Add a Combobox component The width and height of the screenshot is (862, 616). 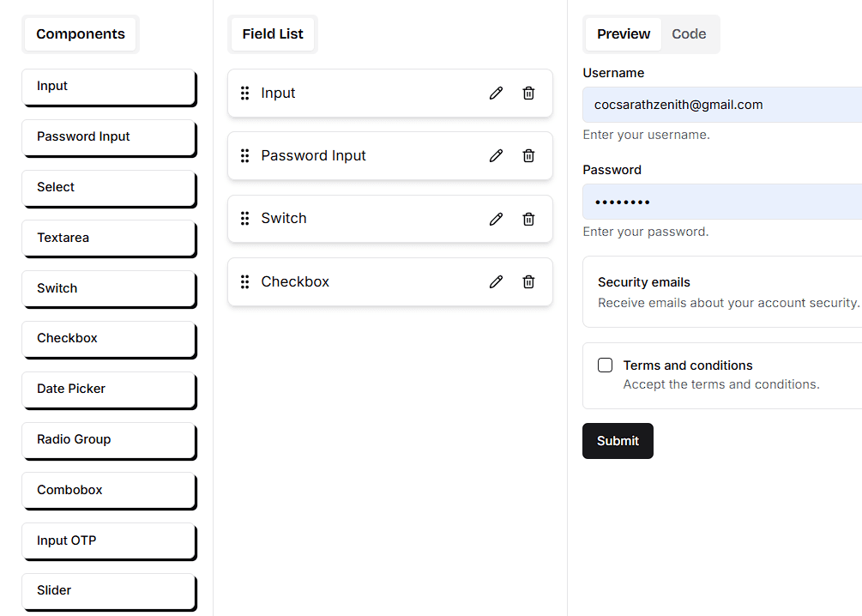(x=109, y=490)
